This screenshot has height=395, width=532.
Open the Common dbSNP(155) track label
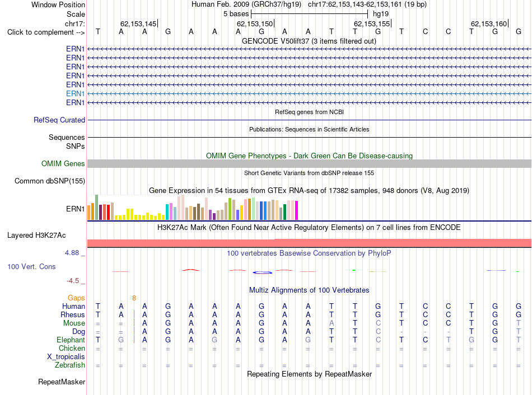(x=49, y=181)
